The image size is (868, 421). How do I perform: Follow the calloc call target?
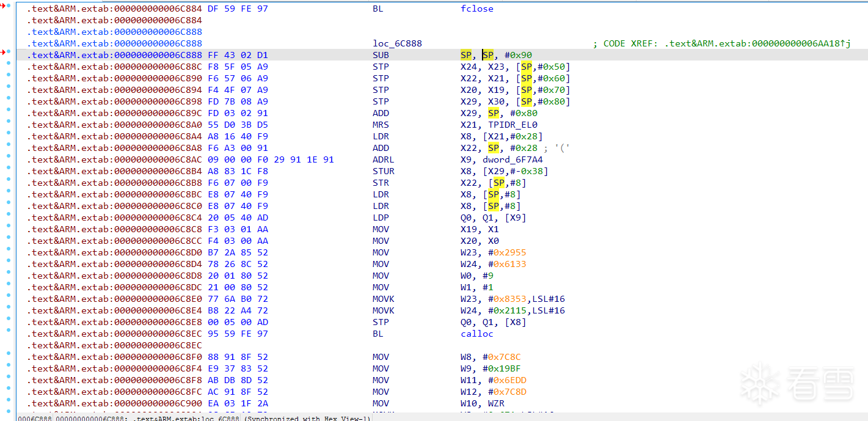tap(477, 334)
